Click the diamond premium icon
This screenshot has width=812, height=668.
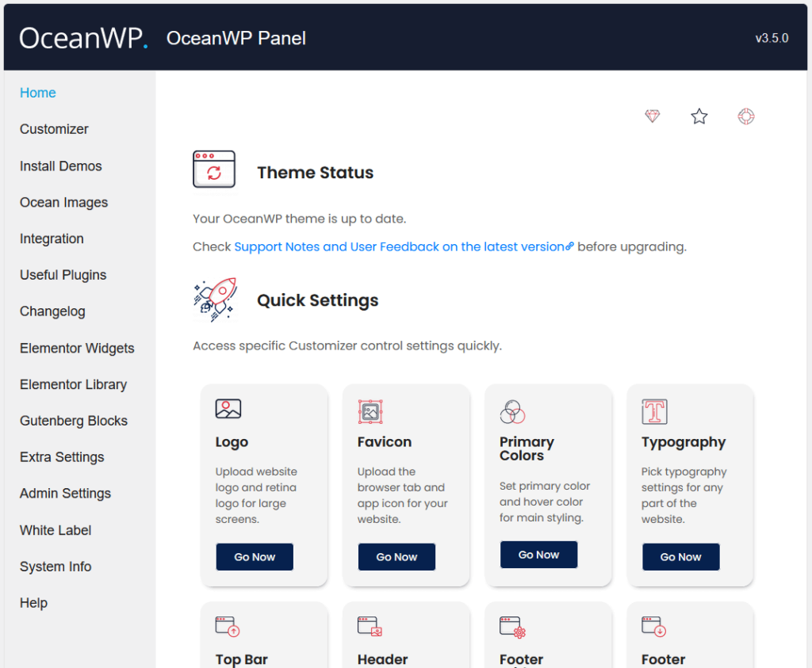coord(652,116)
